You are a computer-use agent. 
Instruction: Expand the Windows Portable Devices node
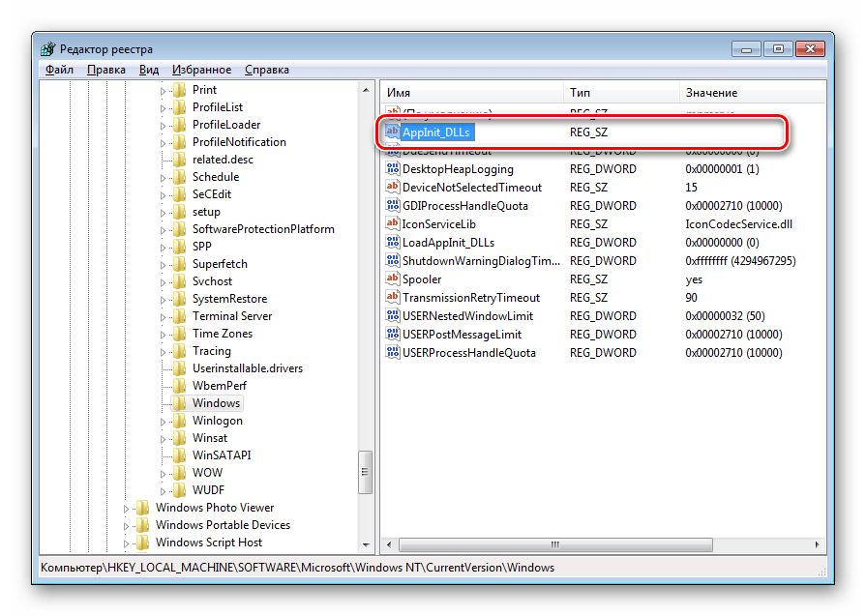pos(127,525)
